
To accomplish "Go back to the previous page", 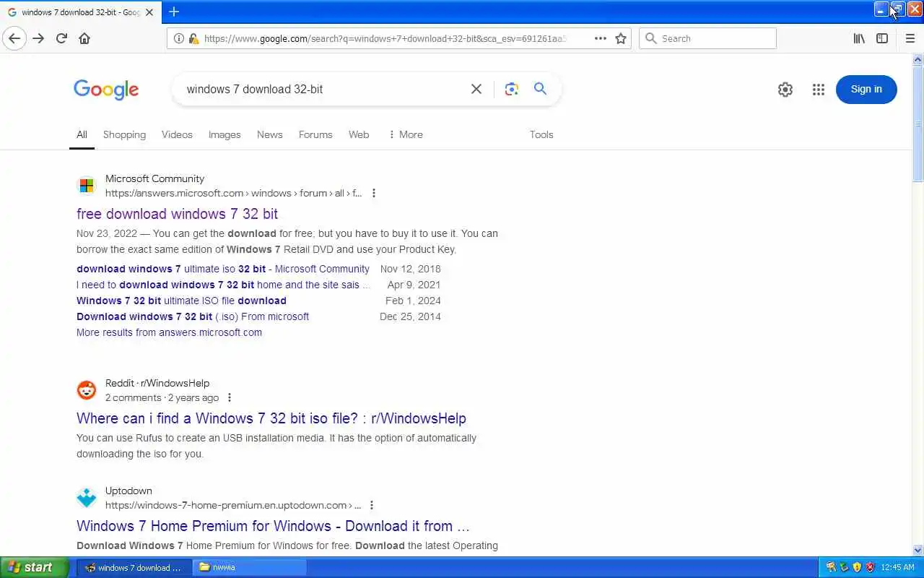I will point(14,38).
